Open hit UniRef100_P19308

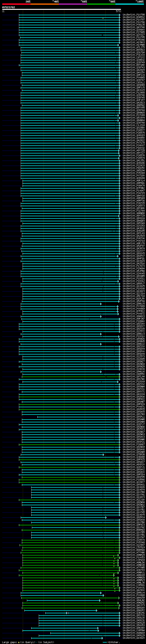tap(133, 289)
